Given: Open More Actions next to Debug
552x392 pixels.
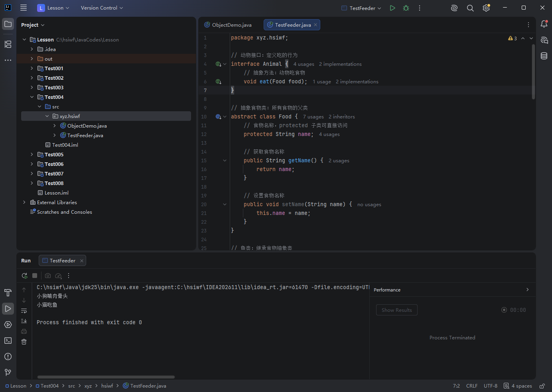Looking at the screenshot, I should tap(420, 8).
